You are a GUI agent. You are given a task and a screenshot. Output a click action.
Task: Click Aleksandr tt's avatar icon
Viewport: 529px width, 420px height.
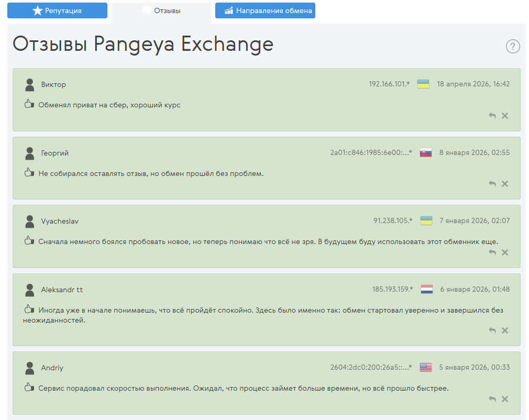(x=29, y=289)
